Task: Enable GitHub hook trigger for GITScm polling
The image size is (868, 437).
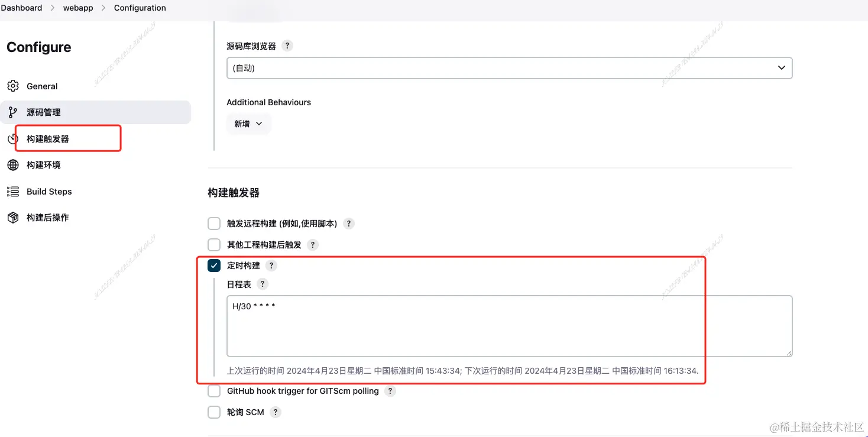Action: click(214, 391)
